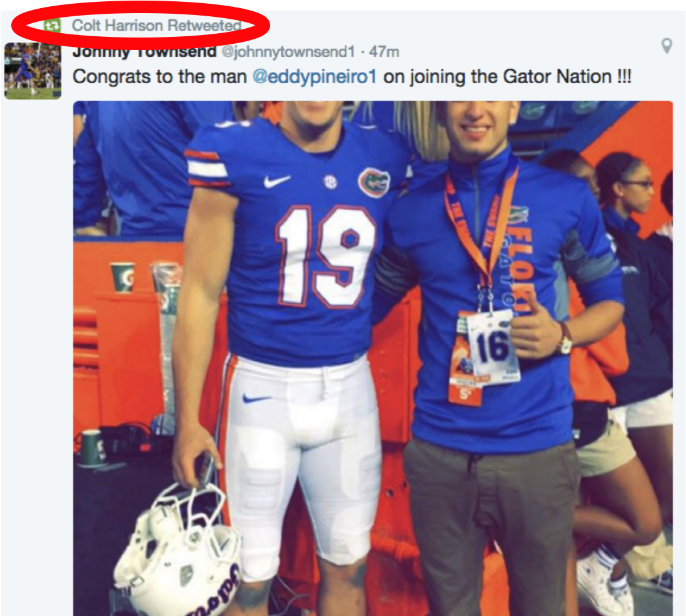Open the Colt Harrison Retweeted link
Screen dimensions: 686x616
point(156,26)
